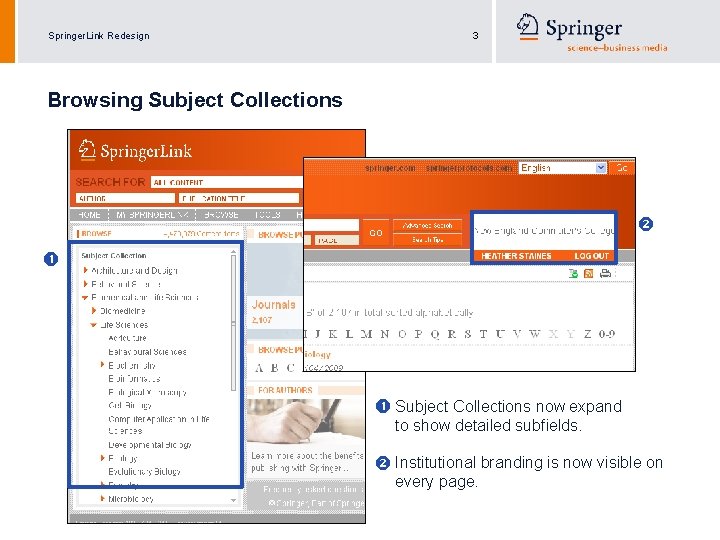Click the green export icon above results
Viewport: 720px width, 540px height.
coord(573,274)
